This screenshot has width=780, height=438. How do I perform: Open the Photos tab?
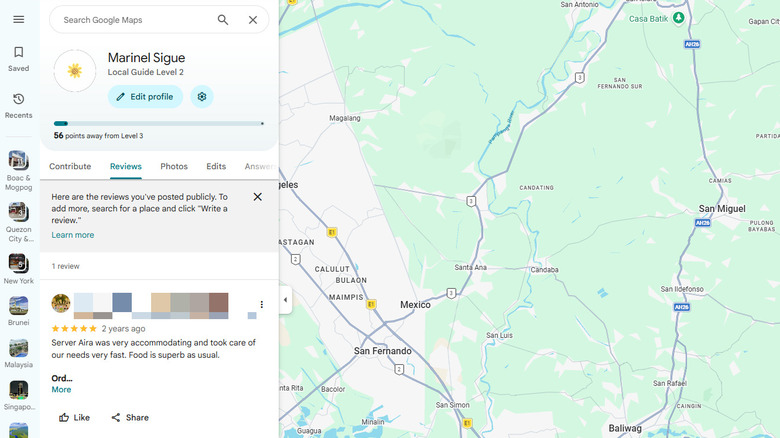click(174, 166)
